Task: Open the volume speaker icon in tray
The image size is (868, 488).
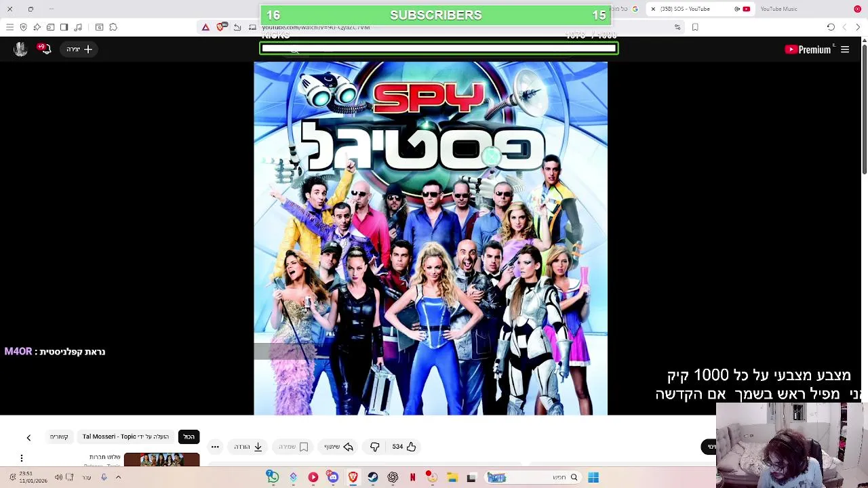Action: point(58,477)
